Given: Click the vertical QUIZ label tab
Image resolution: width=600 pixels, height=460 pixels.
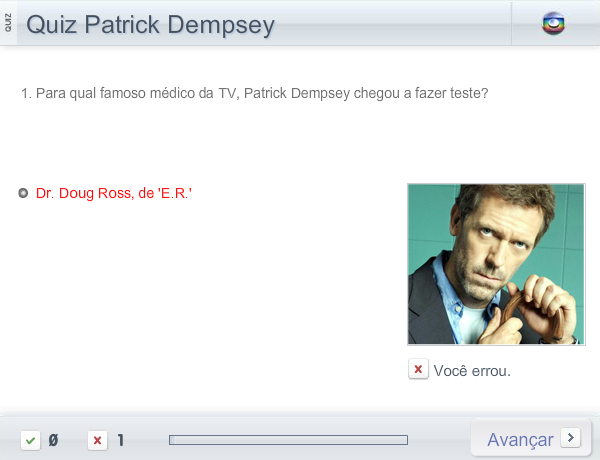Looking at the screenshot, I should [8, 23].
